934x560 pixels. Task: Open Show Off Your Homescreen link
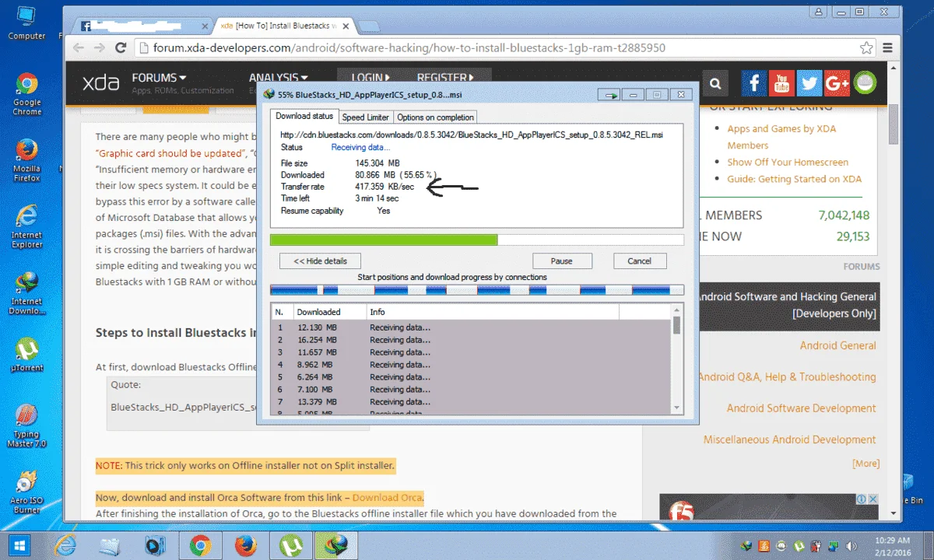click(x=788, y=163)
